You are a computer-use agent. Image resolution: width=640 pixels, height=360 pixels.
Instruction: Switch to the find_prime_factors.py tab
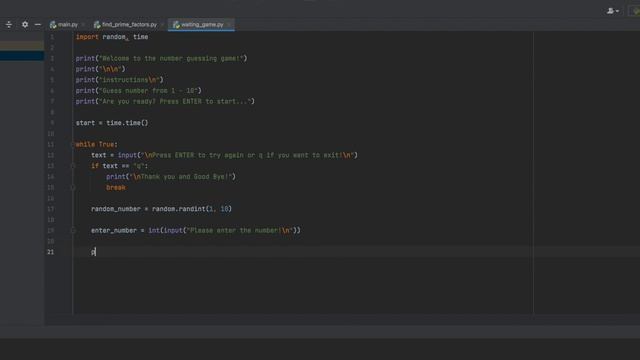coord(126,25)
